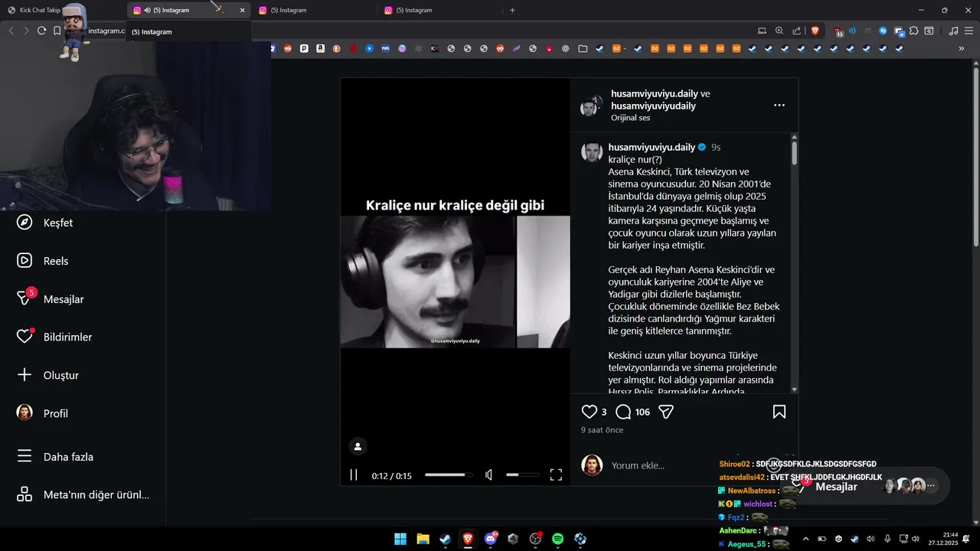Show more bookmarks with the chevron

962,48
